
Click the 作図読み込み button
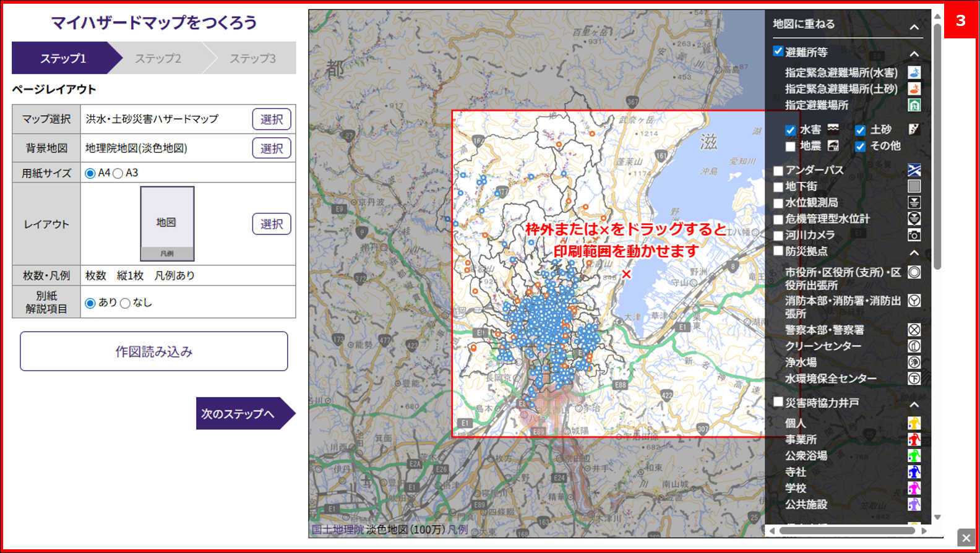coord(154,351)
